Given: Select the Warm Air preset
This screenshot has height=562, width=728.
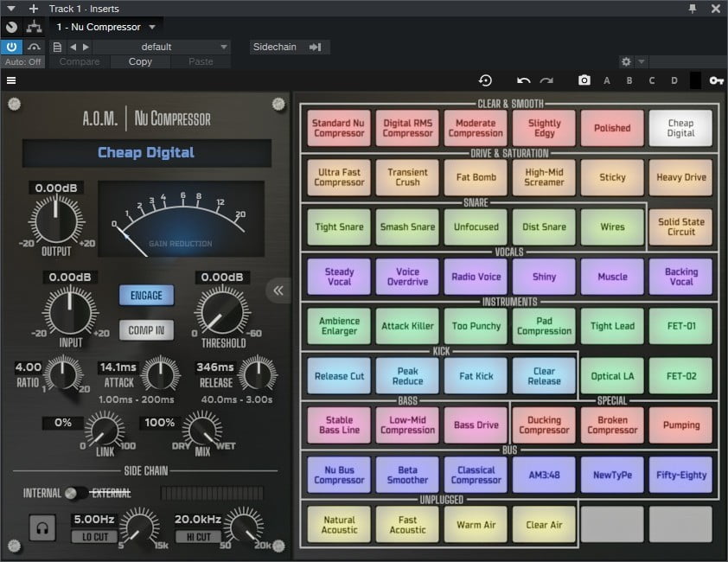Looking at the screenshot, I should click(x=476, y=525).
